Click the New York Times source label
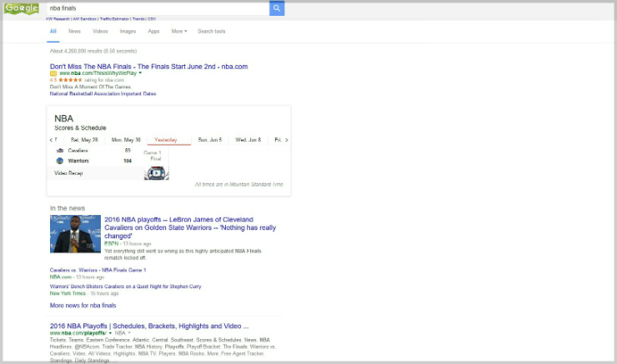Viewport: 617px width, 364px height. coord(68,294)
